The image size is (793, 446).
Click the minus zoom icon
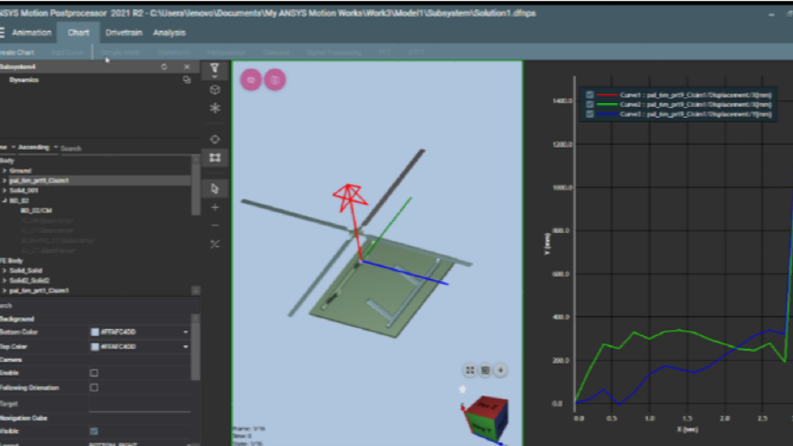pos(215,226)
